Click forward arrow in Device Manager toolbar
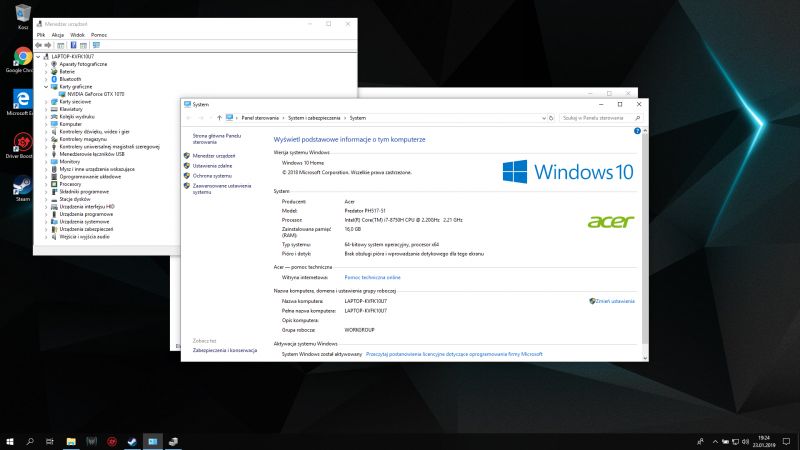Image resolution: width=800 pixels, height=450 pixels. (x=47, y=45)
